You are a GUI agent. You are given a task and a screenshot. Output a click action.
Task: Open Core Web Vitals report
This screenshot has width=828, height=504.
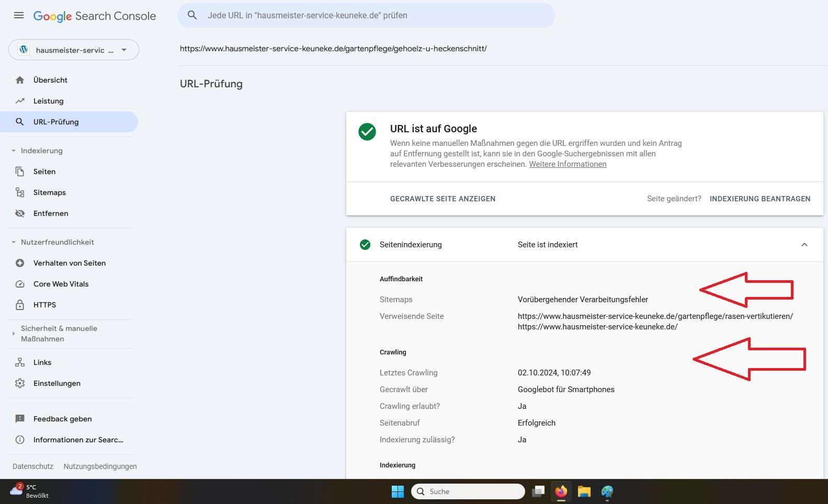coord(61,284)
